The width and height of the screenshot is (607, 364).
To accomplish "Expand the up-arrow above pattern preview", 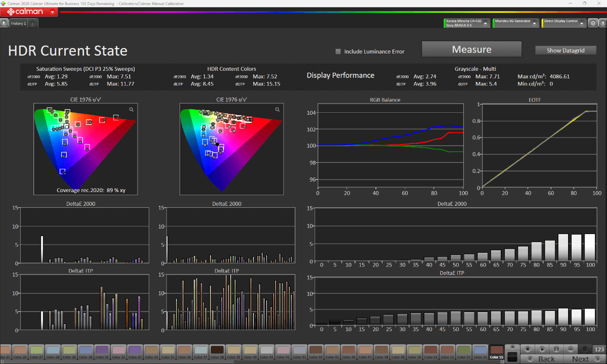I will pos(512,347).
